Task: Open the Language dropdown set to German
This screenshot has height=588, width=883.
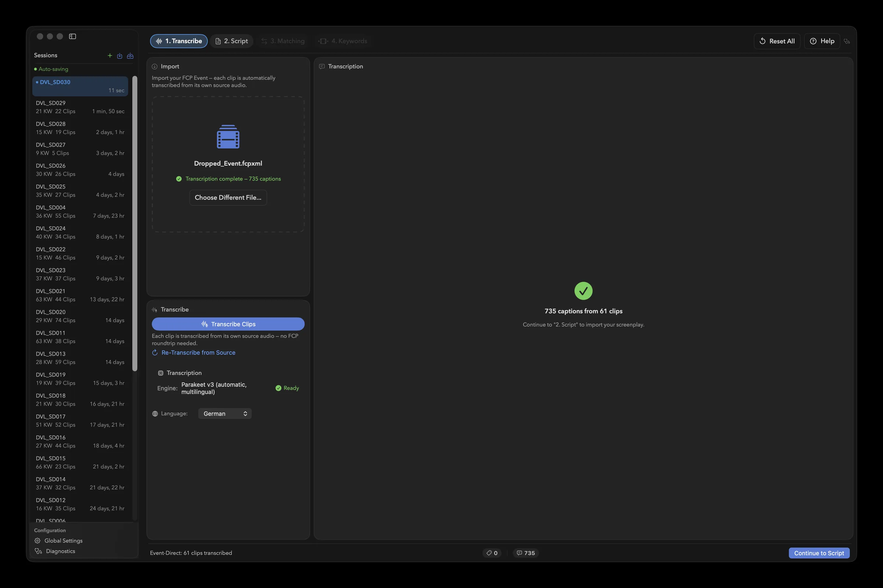Action: (225, 413)
